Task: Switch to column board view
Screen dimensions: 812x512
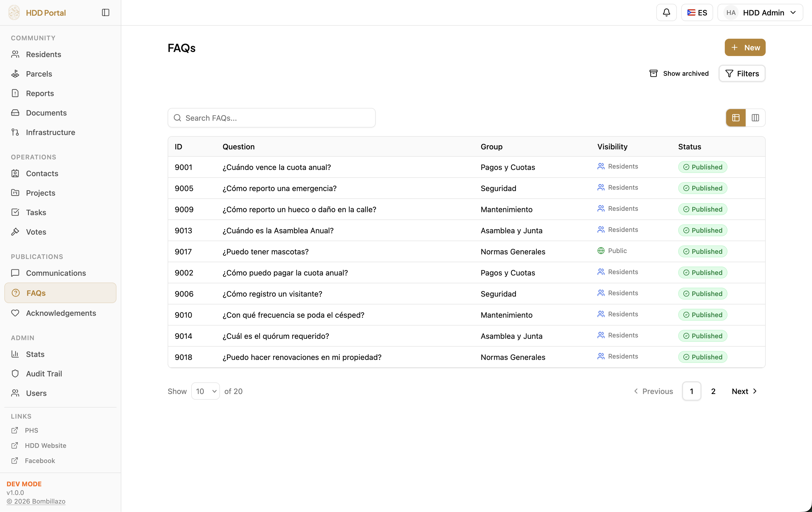Action: click(755, 117)
